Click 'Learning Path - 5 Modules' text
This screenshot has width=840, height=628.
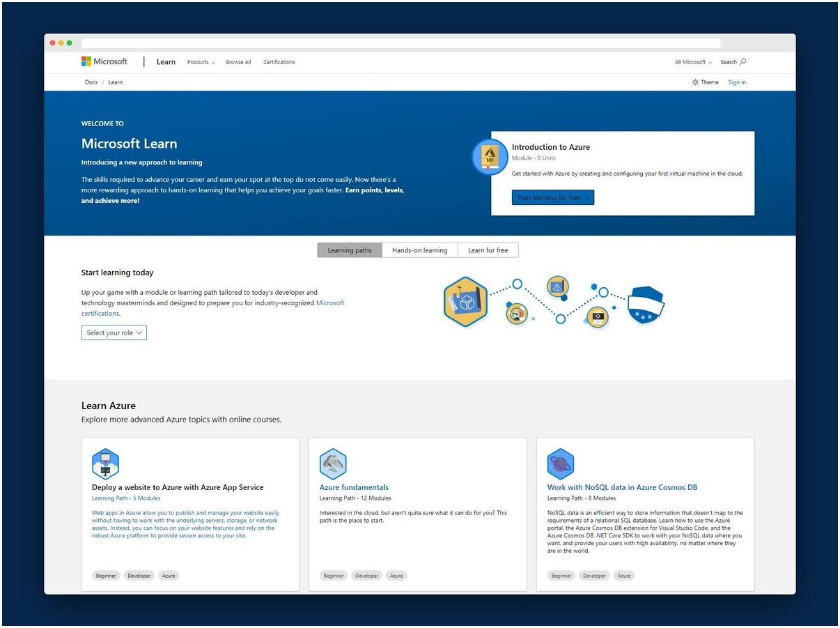126,498
